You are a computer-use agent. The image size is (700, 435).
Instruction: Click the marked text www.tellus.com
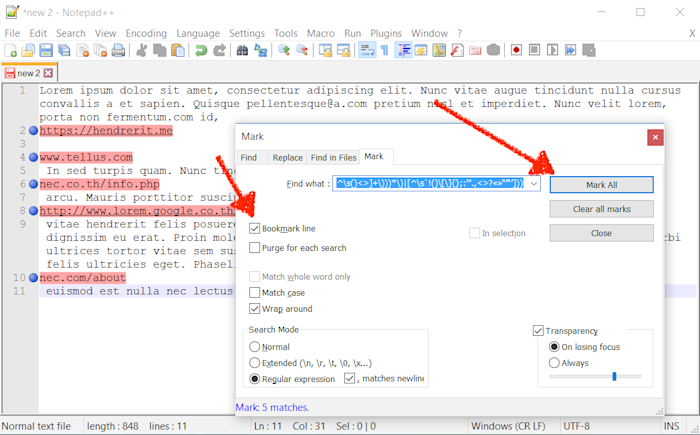coord(86,157)
